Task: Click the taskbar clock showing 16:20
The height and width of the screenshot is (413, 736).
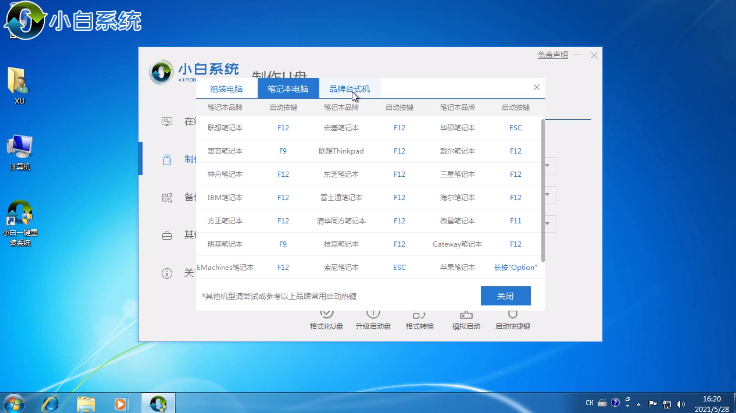Action: point(711,402)
